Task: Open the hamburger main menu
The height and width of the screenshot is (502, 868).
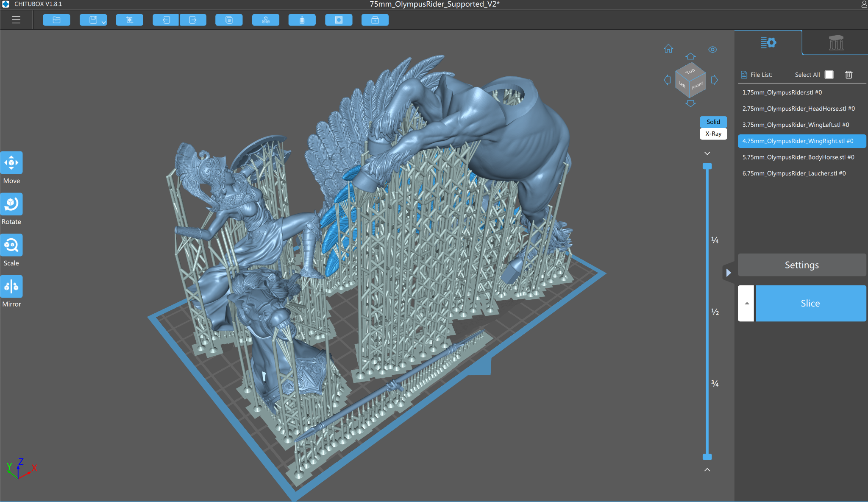Action: 16,20
